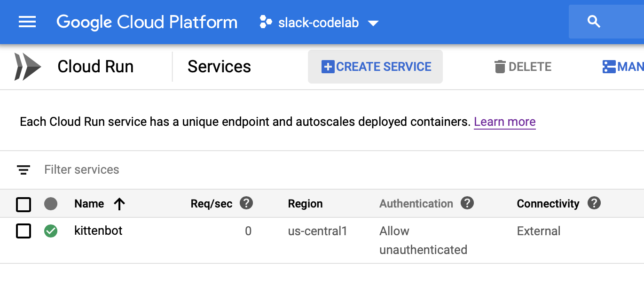Click the filter services icon
Screen dimensions: 644x292
point(24,170)
